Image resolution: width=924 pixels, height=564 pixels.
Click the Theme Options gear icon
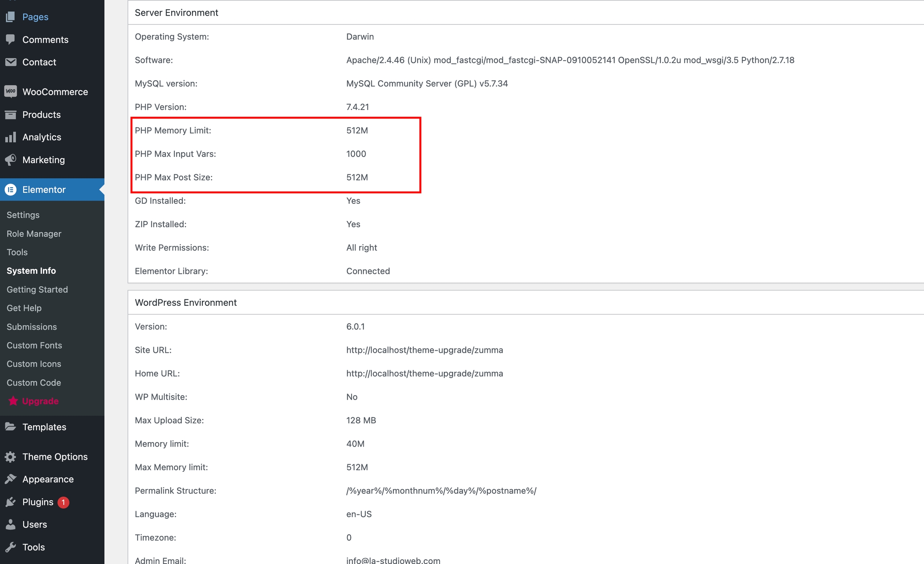click(x=11, y=457)
